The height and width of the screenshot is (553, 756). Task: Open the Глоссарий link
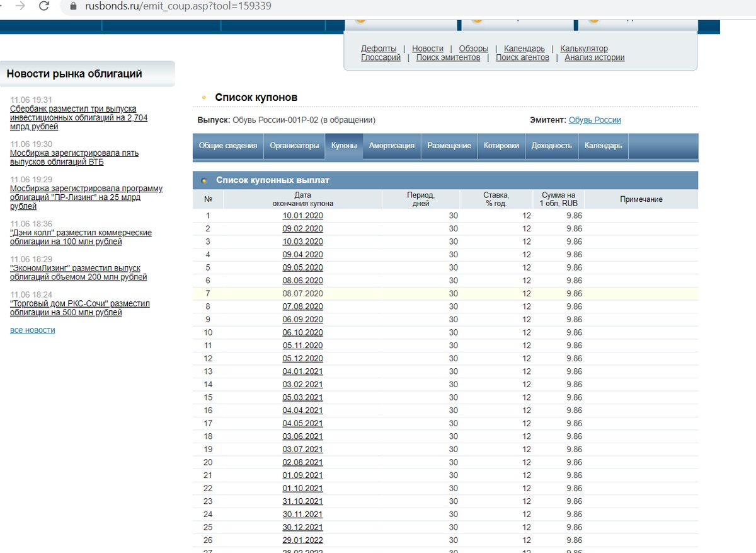(x=381, y=57)
